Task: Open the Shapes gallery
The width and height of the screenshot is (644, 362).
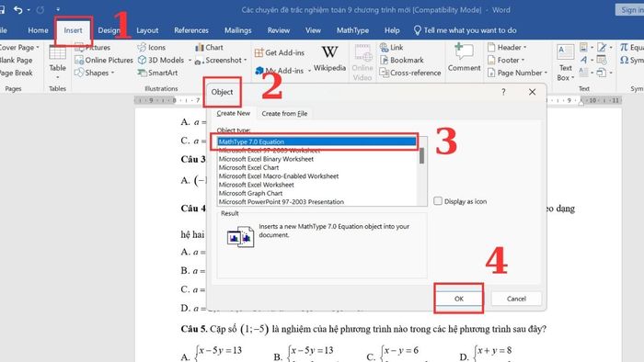Action: (x=94, y=73)
